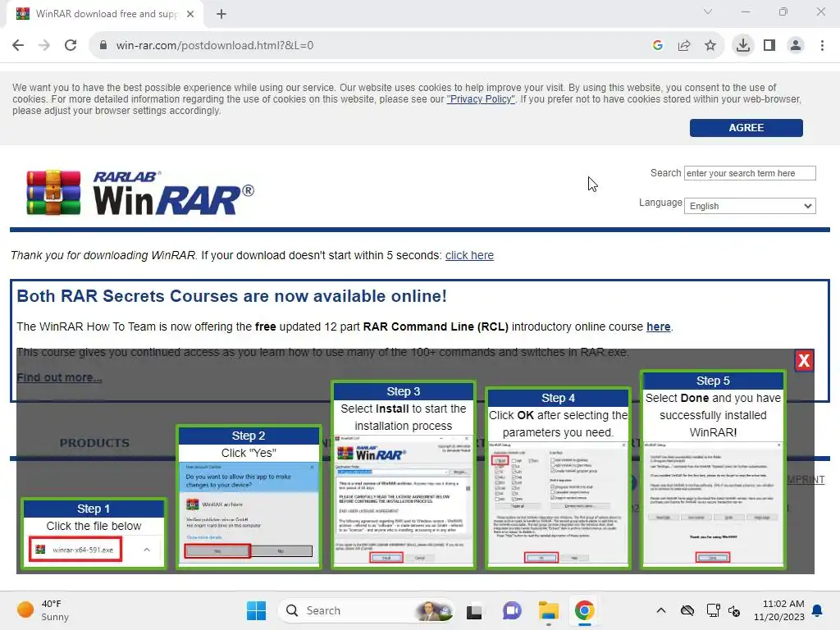Open the Google icon in address bar

coord(657,46)
